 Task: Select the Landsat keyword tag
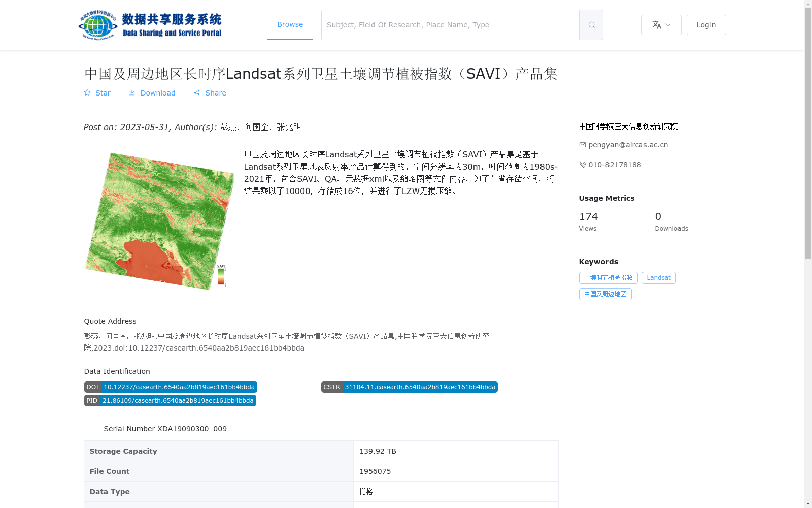(658, 278)
